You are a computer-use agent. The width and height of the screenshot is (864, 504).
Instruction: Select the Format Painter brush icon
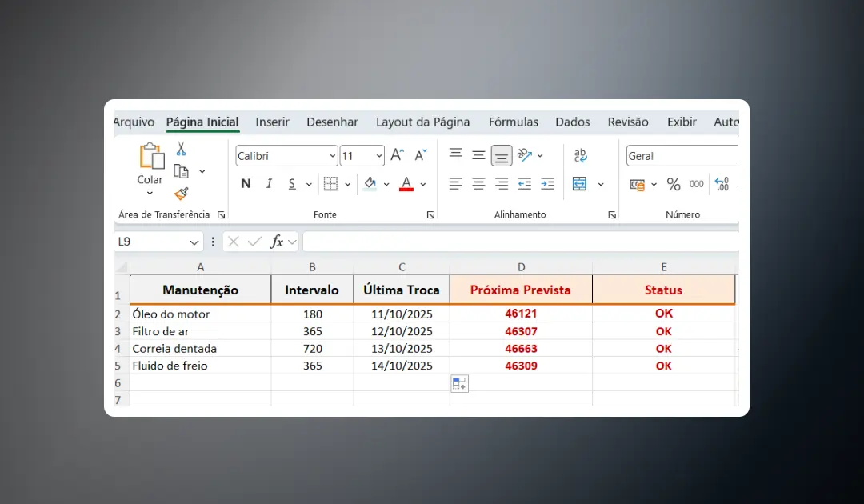(x=182, y=194)
